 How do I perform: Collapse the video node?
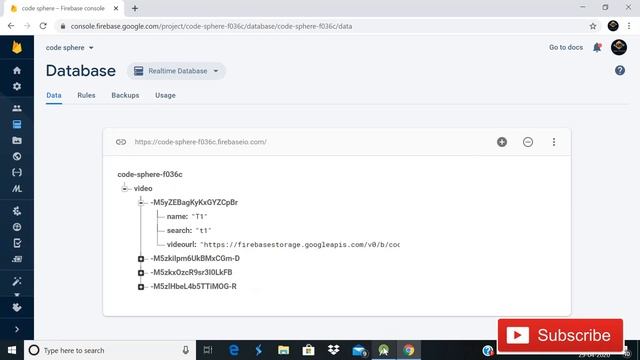pos(124,189)
